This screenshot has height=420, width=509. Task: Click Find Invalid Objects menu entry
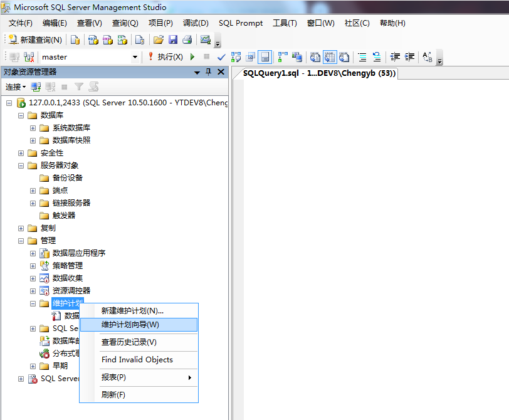click(139, 360)
